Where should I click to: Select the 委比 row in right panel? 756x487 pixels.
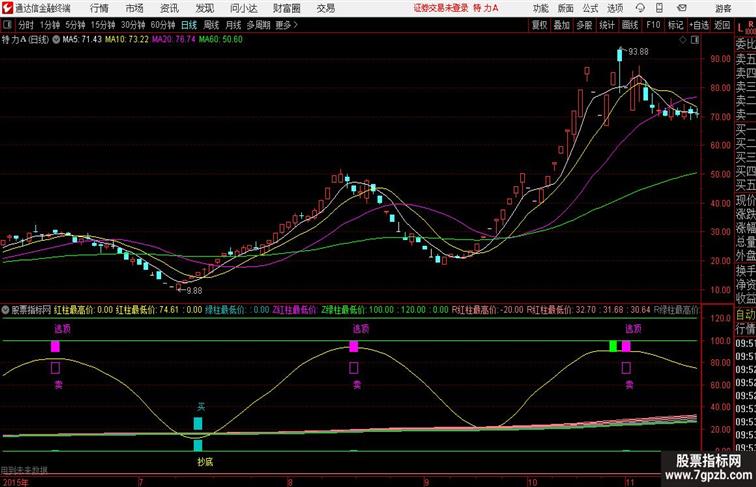tap(745, 44)
